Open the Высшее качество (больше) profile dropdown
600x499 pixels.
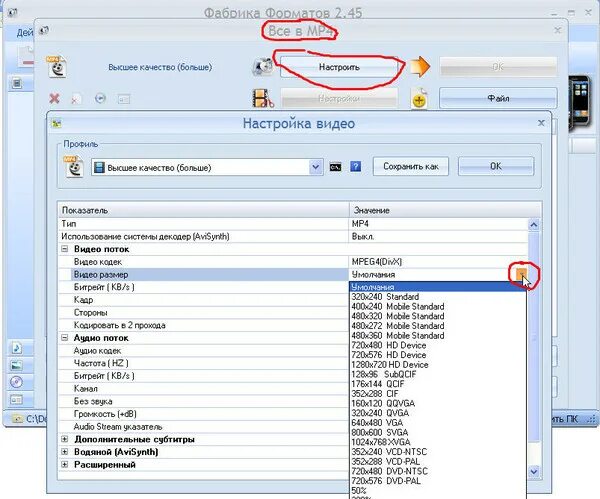tap(316, 167)
